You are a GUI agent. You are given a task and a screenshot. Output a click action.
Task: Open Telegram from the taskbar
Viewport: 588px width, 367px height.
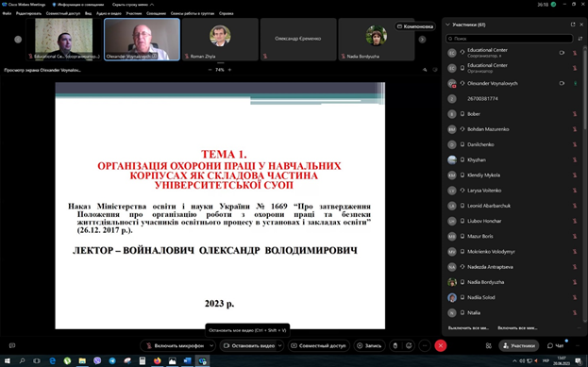tap(112, 360)
